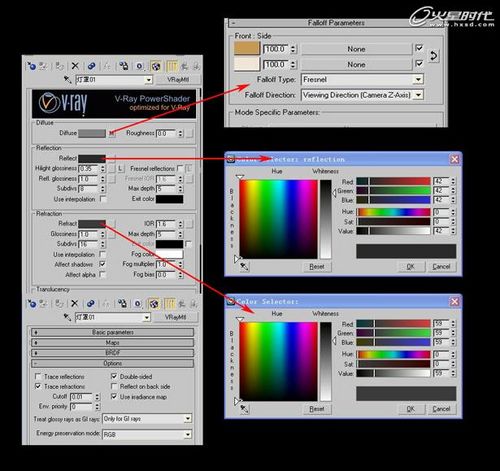Click VRayMtl type button above Basic parameters rollout

click(176, 317)
